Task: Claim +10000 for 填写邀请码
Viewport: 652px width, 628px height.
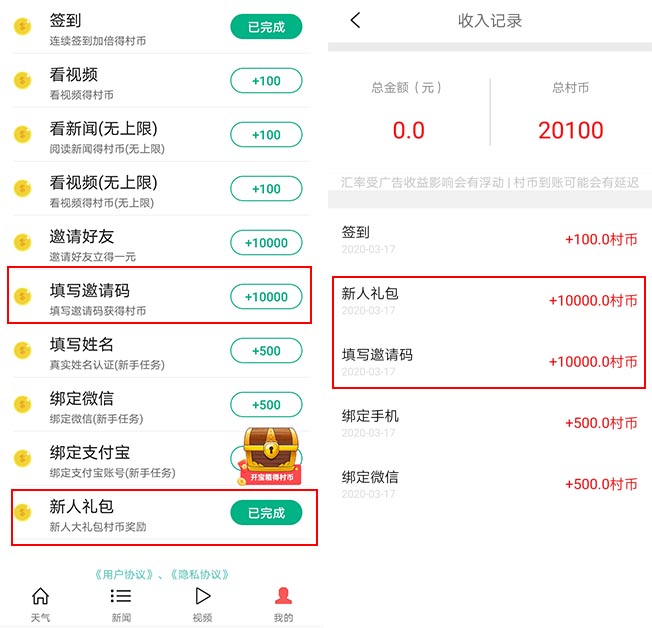Action: coord(266,297)
